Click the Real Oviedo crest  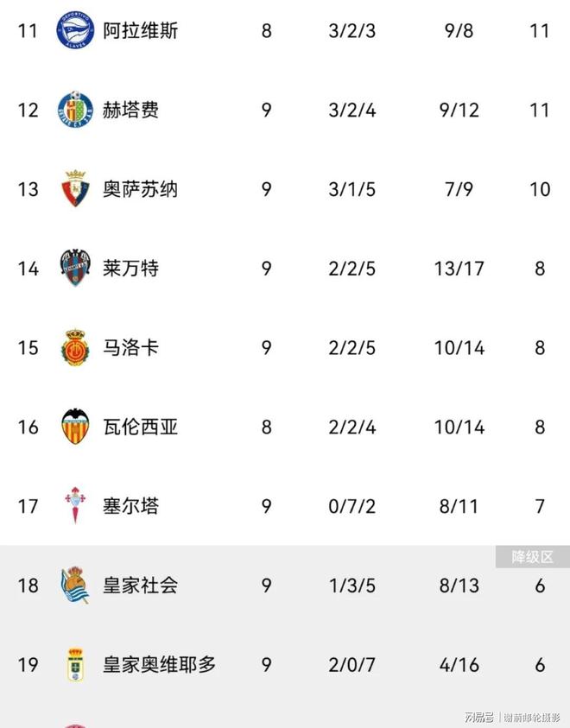click(75, 665)
